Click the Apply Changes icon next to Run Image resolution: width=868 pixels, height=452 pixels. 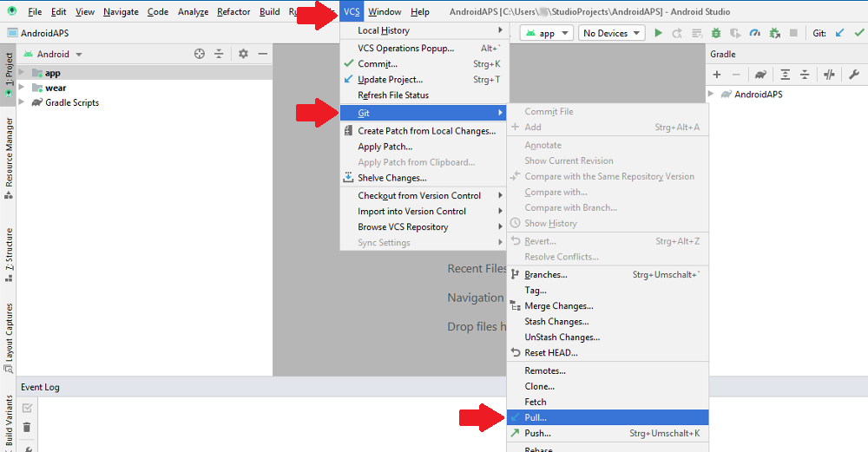(x=677, y=33)
